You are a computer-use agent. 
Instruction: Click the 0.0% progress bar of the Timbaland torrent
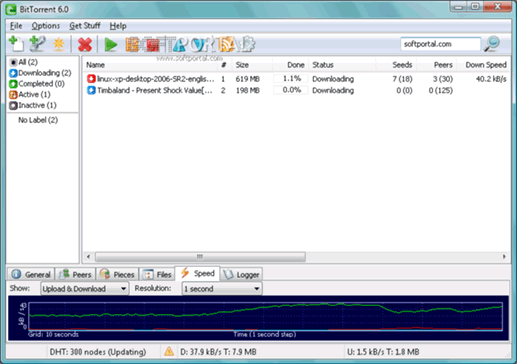point(291,90)
